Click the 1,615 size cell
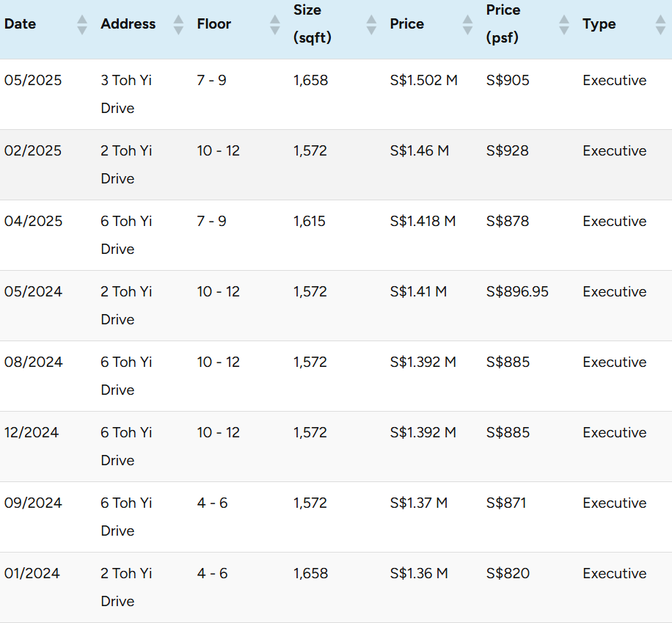This screenshot has width=672, height=623. (310, 222)
